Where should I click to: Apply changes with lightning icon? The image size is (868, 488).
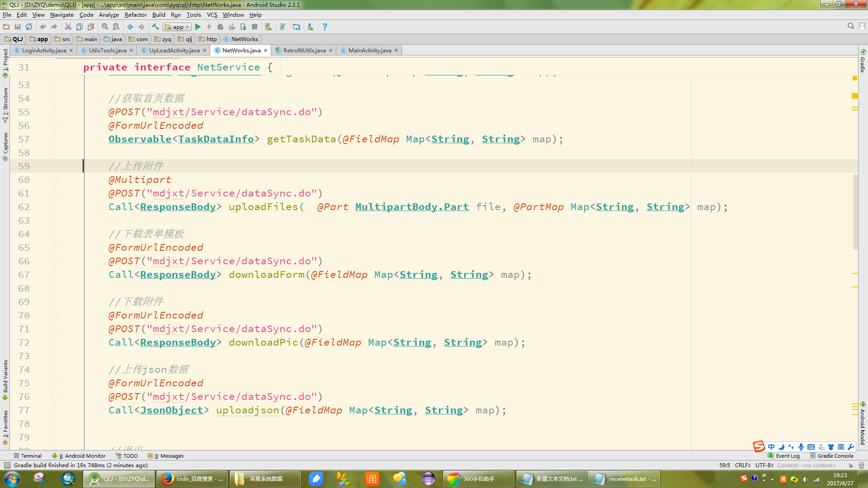209,27
